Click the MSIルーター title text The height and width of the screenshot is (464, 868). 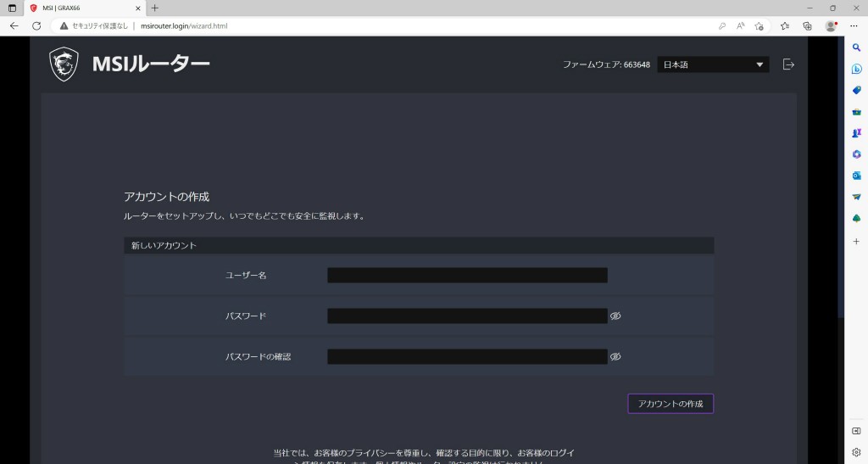(x=151, y=64)
